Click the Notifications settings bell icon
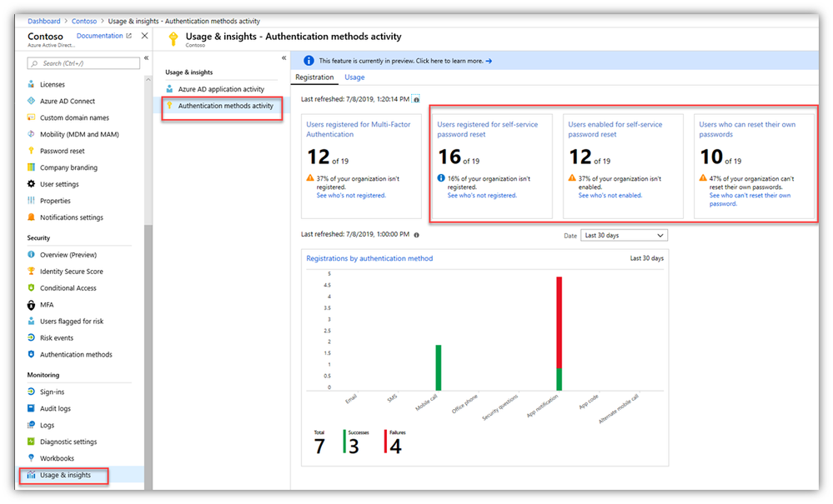Image resolution: width=833 pixels, height=504 pixels. pos(31,217)
